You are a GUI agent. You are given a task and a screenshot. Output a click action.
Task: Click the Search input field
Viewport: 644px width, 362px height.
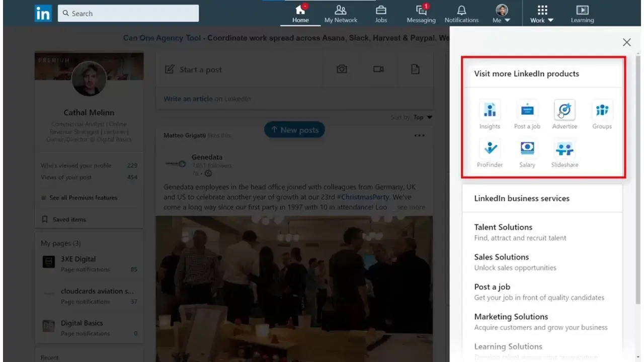pos(128,14)
